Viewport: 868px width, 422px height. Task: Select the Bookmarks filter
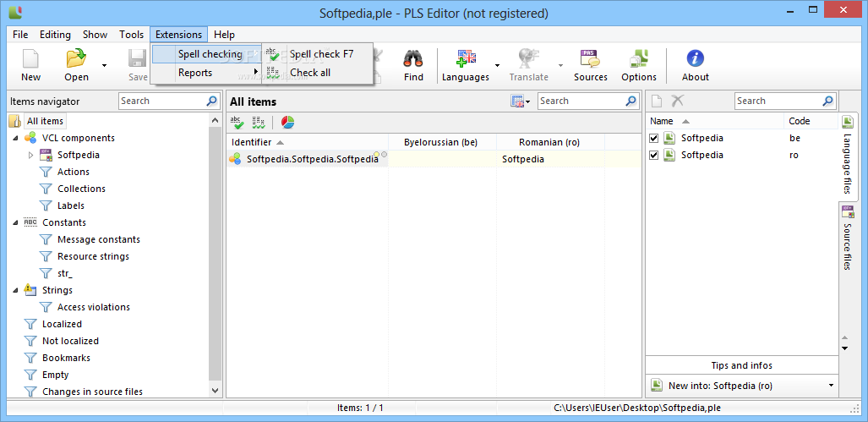click(66, 358)
